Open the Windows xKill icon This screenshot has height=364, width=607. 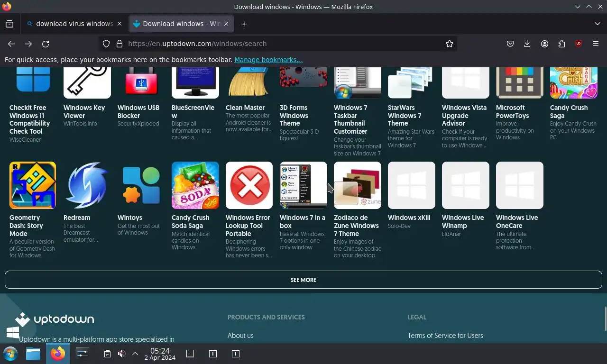(x=411, y=185)
